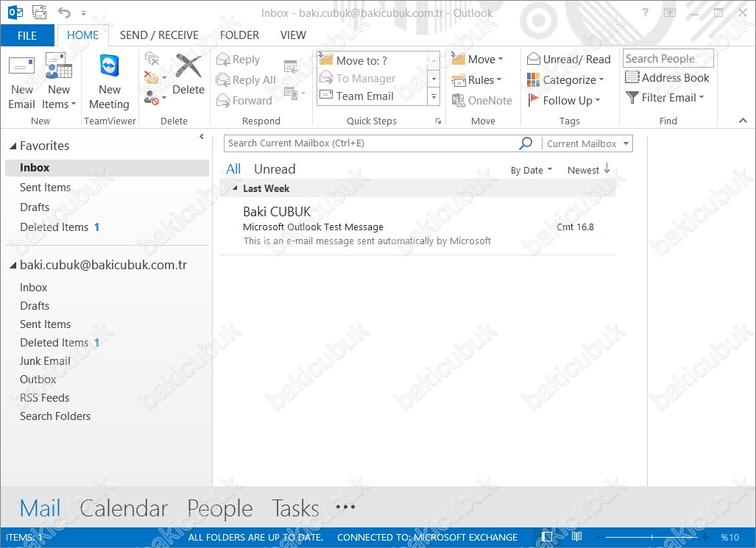Open the Move dropdown
756x548 pixels.
point(477,60)
